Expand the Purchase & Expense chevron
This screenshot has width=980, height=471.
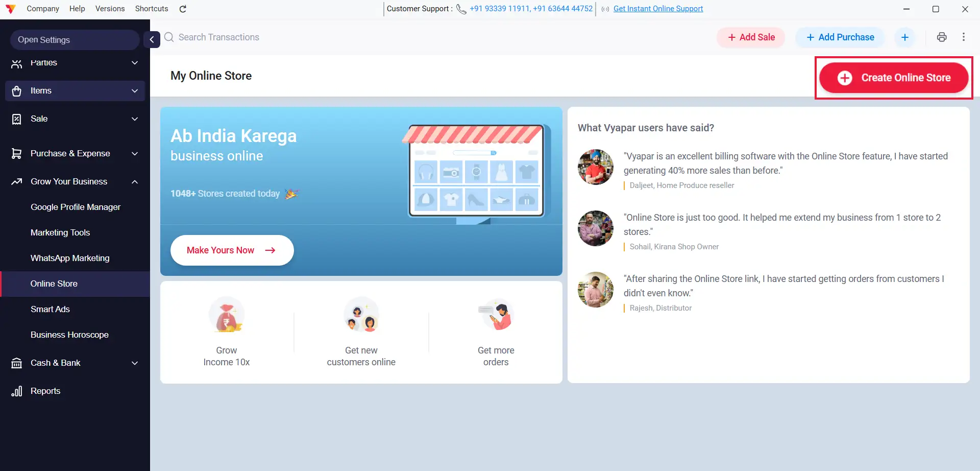135,154
